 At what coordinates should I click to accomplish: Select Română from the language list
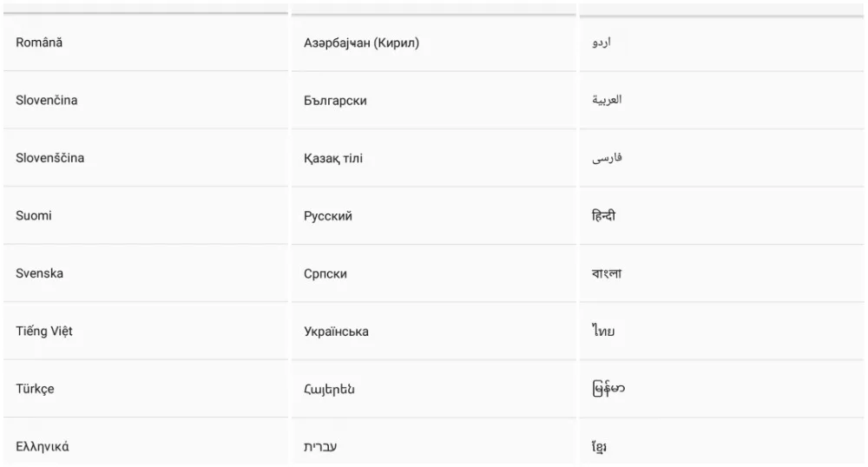pyautogui.click(x=39, y=43)
